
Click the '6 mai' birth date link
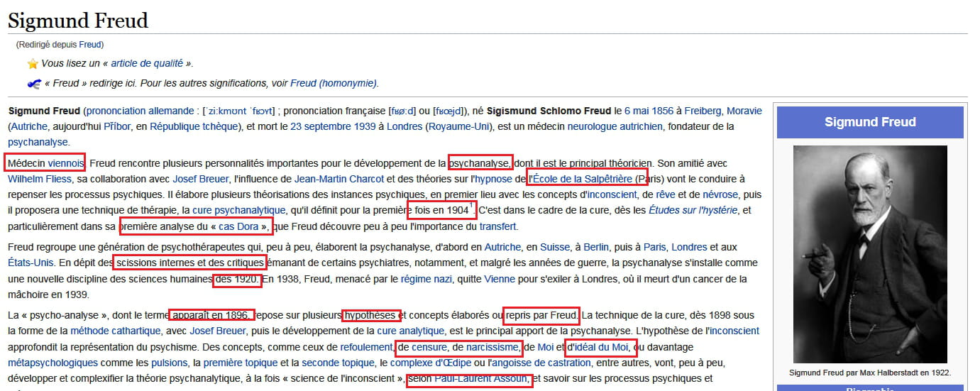pyautogui.click(x=638, y=111)
